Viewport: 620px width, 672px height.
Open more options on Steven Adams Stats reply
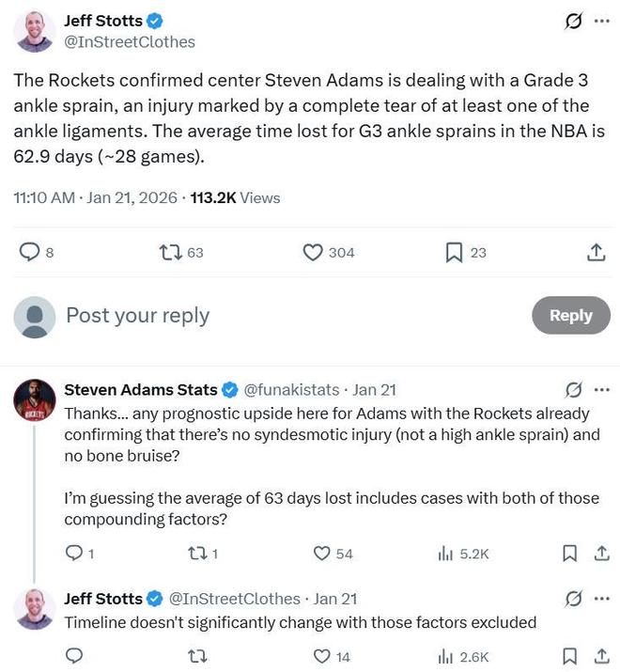602,389
